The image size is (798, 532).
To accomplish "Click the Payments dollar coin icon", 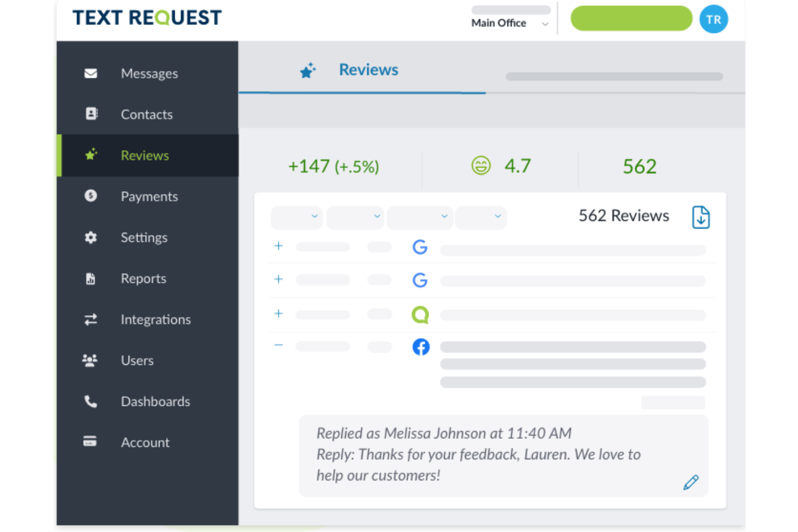I will [x=91, y=196].
